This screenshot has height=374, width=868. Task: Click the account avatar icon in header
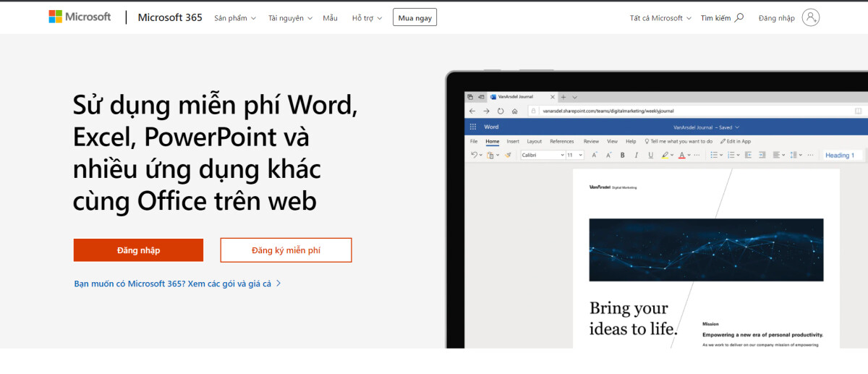pyautogui.click(x=811, y=18)
